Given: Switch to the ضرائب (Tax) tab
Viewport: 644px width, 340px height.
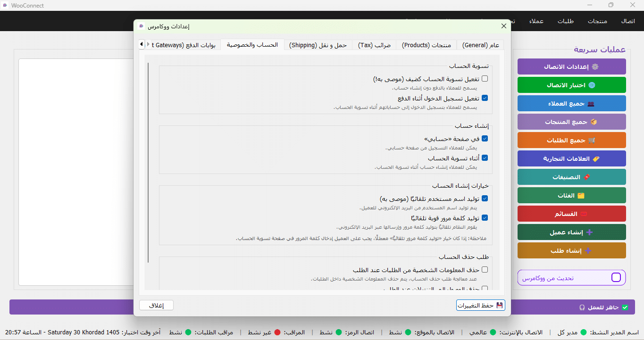Looking at the screenshot, I should (374, 45).
